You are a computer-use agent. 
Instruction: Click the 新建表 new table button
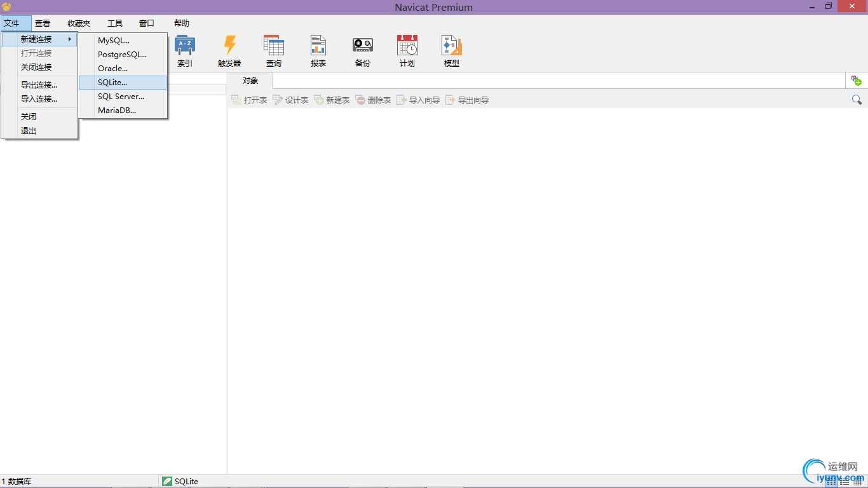(x=332, y=100)
